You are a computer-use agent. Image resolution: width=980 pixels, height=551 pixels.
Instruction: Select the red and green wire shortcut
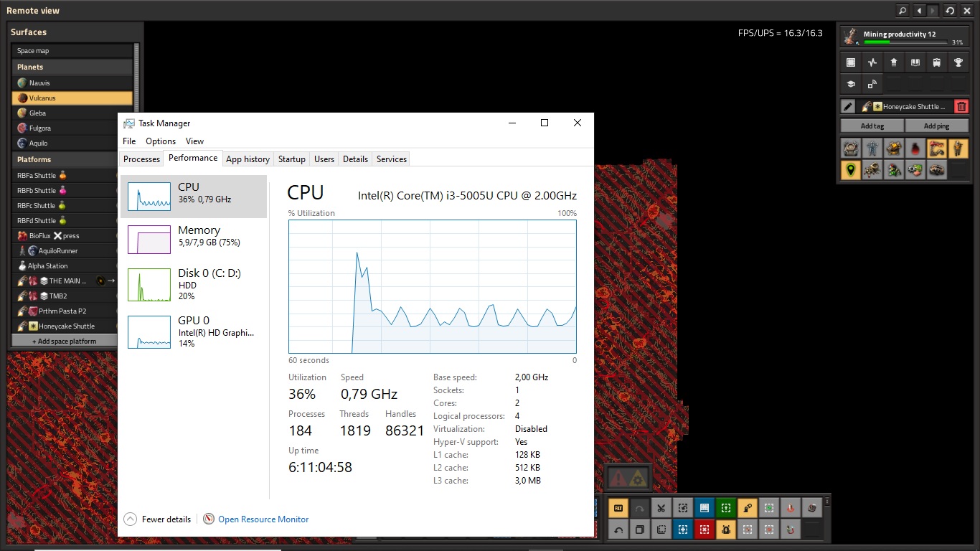[790, 530]
